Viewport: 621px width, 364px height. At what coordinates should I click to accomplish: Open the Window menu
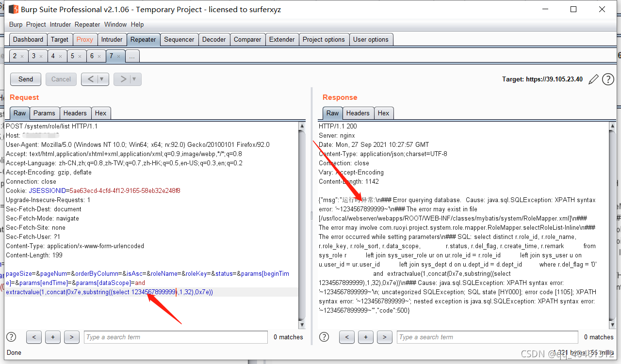point(115,24)
